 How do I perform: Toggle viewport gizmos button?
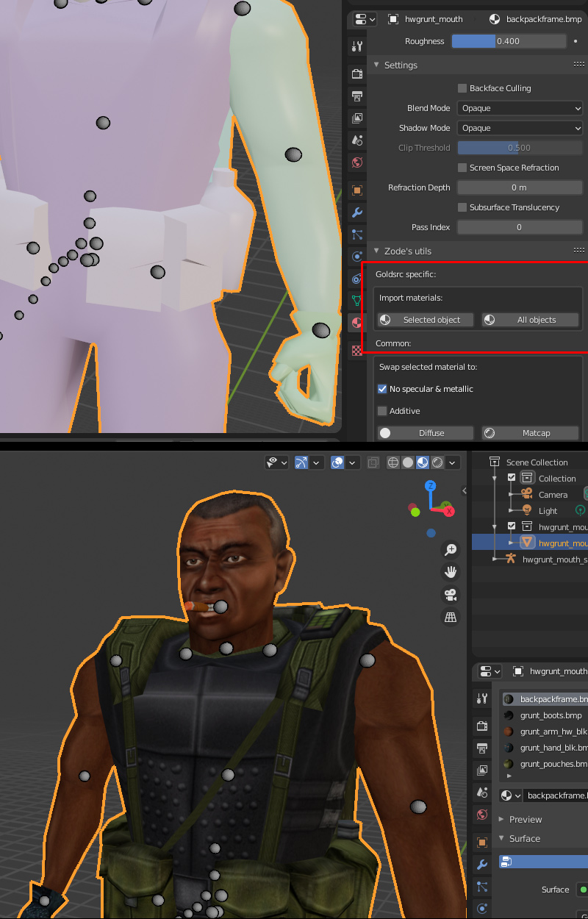tap(301, 462)
